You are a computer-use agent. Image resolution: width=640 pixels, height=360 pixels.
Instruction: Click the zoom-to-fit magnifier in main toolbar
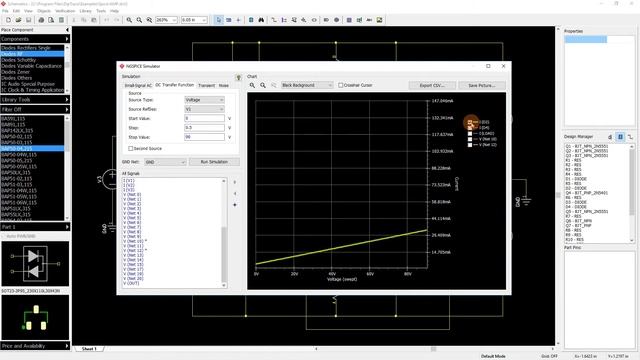pos(149,20)
